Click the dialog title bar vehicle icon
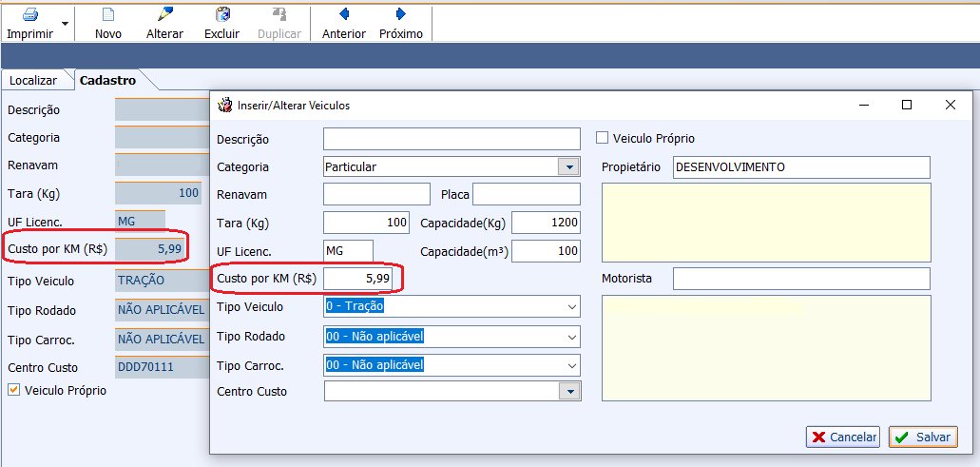This screenshot has width=980, height=467. (225, 106)
